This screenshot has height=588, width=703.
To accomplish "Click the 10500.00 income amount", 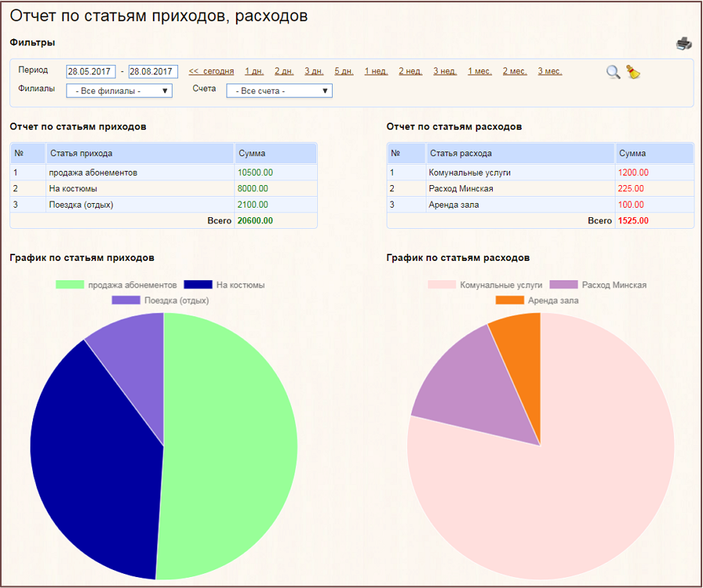I will coord(255,173).
